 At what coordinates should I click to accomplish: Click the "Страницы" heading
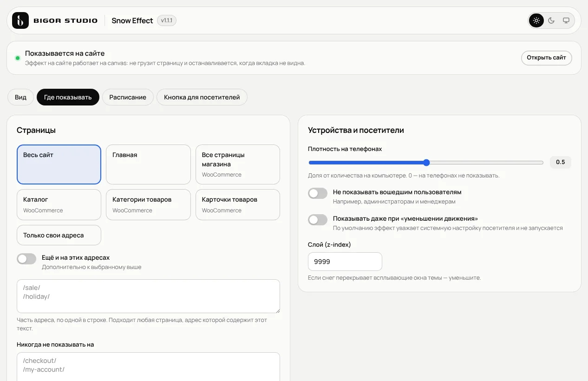pos(36,130)
